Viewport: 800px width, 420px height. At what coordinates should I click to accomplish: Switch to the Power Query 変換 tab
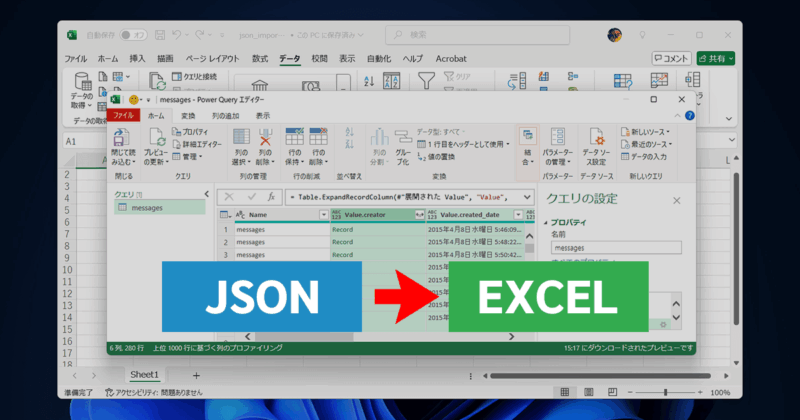pyautogui.click(x=188, y=116)
